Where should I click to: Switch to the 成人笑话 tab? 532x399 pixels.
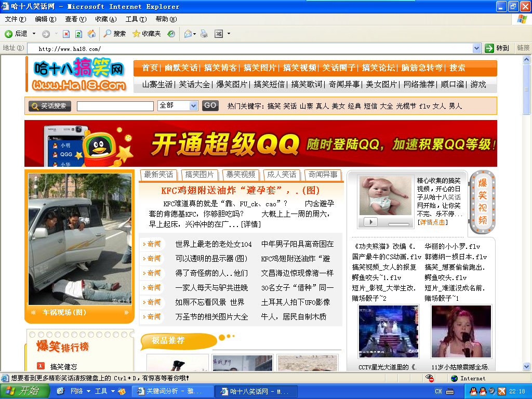click(x=282, y=175)
